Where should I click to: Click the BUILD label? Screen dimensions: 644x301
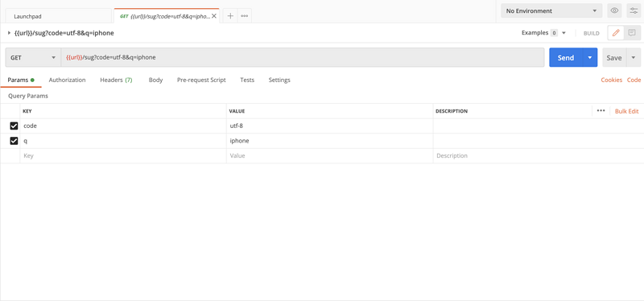pyautogui.click(x=592, y=33)
